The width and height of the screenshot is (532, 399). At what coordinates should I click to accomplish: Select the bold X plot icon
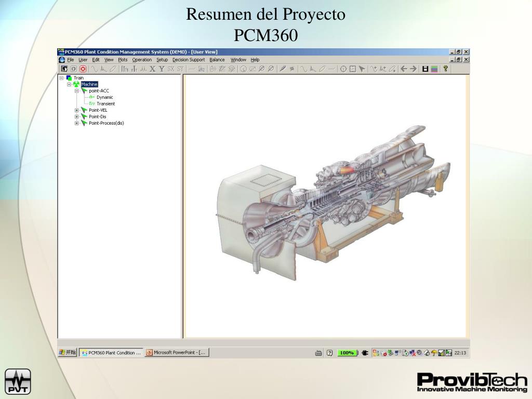[153, 69]
